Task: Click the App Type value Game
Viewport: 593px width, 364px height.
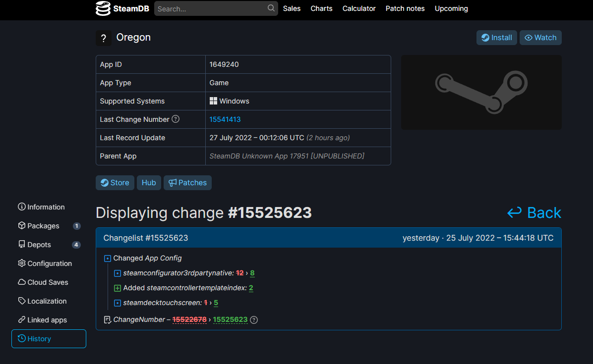Action: pyautogui.click(x=219, y=83)
